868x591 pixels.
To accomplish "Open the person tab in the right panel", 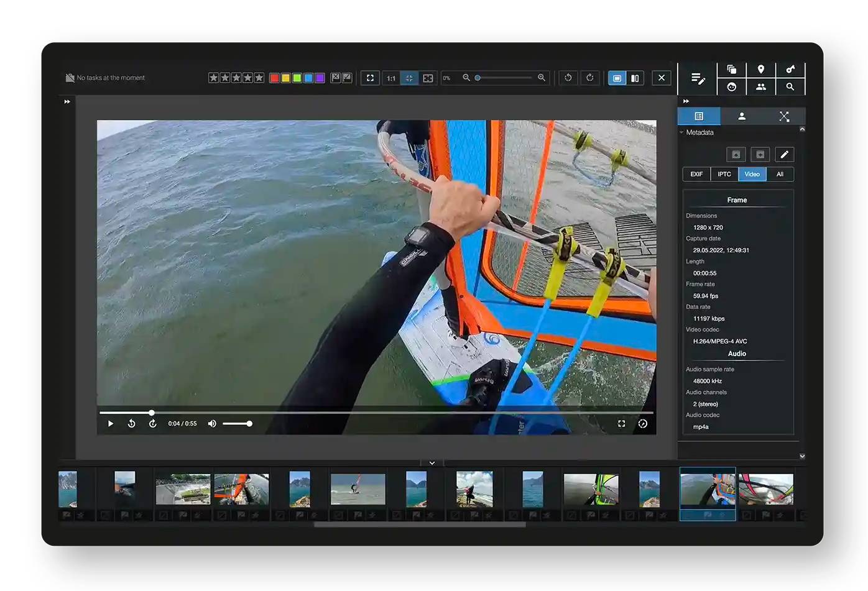I will click(x=742, y=116).
